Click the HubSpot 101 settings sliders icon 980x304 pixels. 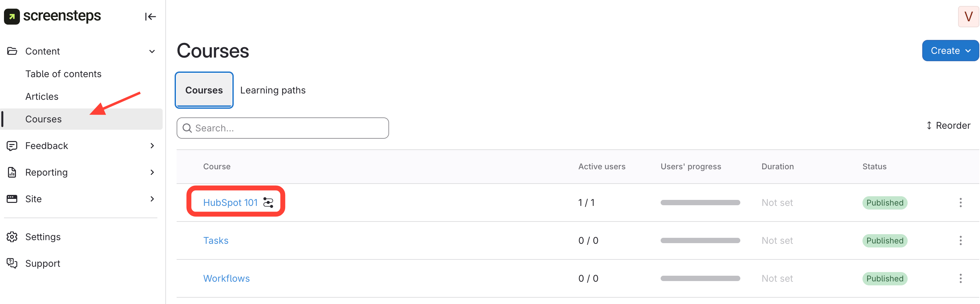tap(268, 203)
